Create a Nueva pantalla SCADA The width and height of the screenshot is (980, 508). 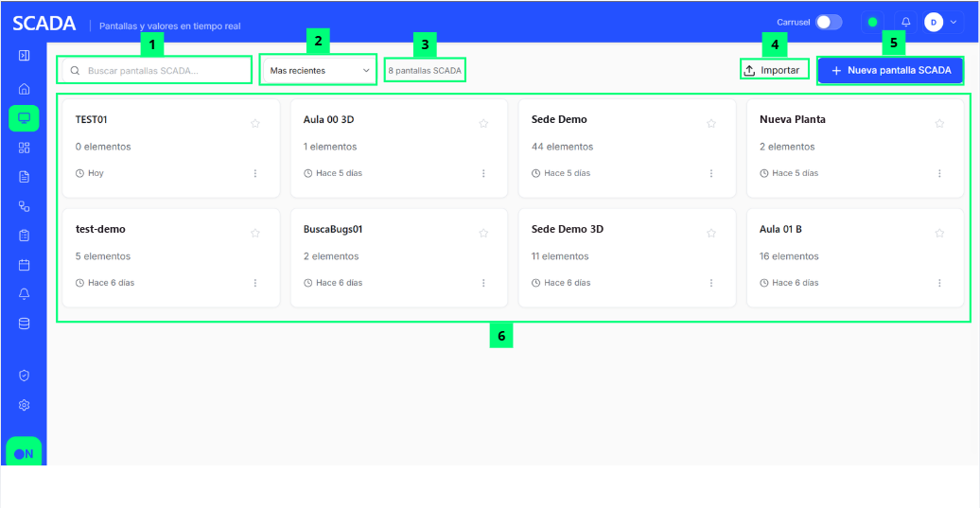point(891,71)
